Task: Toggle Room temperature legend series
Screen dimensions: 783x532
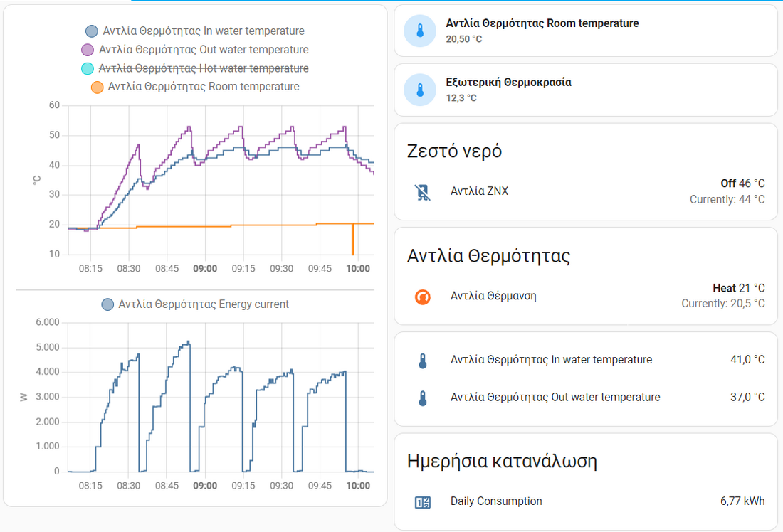Action: (203, 87)
